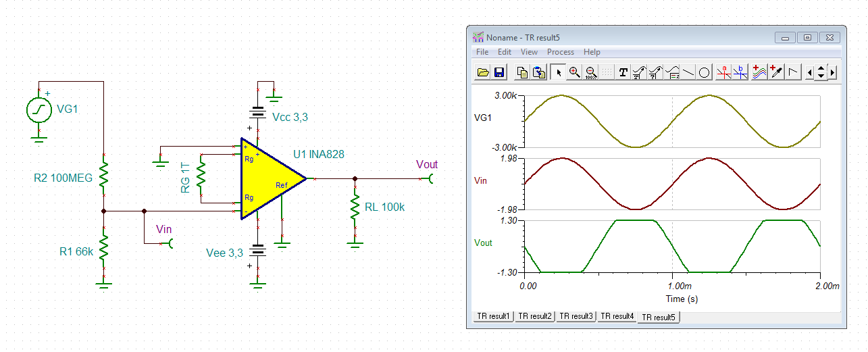Select the Text tool T icon
This screenshot has width=868, height=352.
623,72
